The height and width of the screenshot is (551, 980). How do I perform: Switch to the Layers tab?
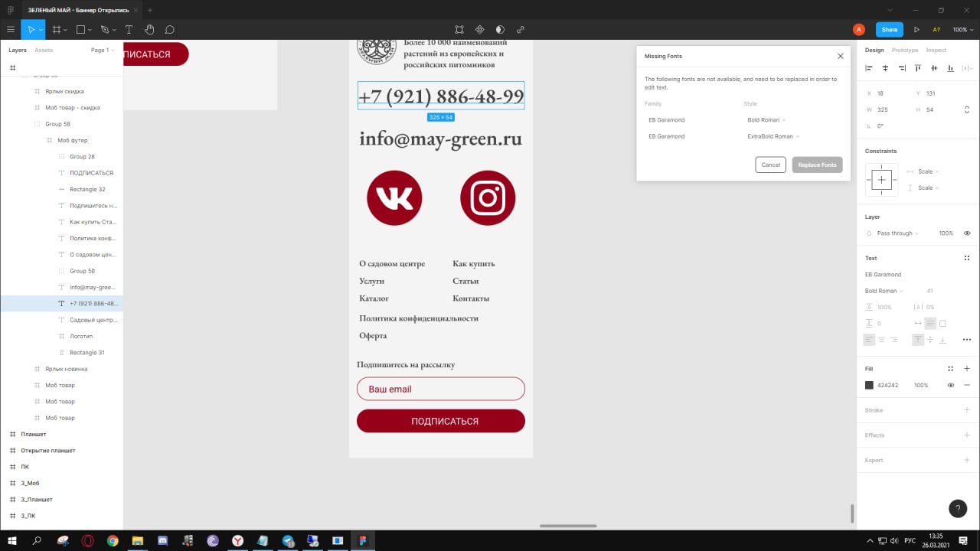[x=18, y=50]
